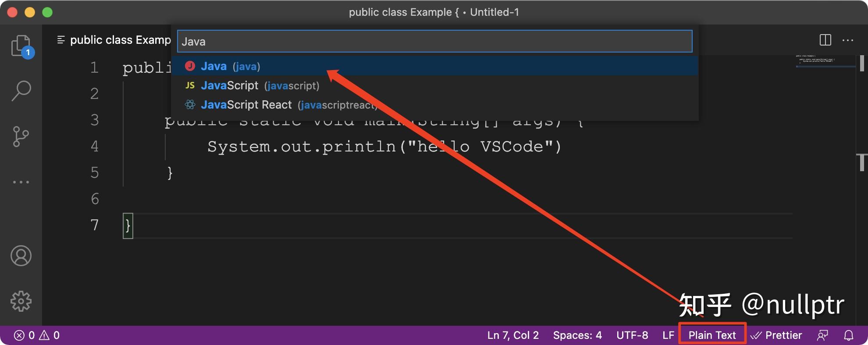Click inside the language search input field
The height and width of the screenshot is (345, 868).
pyautogui.click(x=434, y=41)
